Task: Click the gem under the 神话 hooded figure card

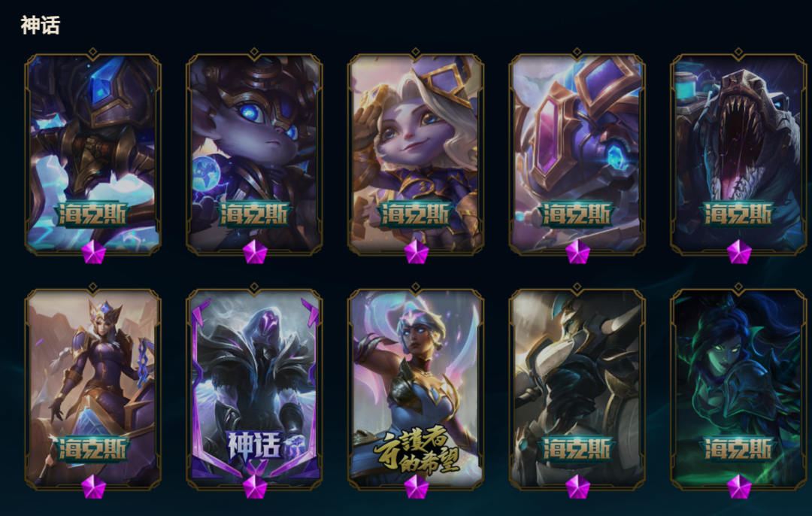Action: click(x=256, y=487)
